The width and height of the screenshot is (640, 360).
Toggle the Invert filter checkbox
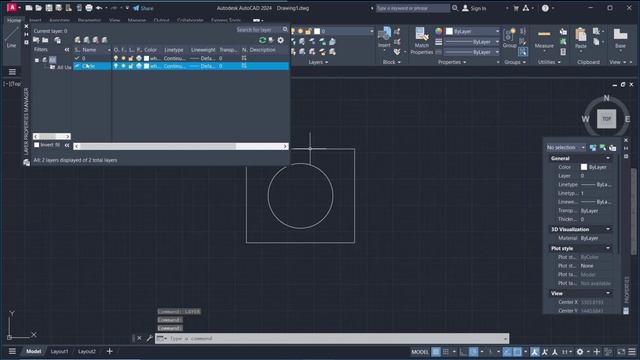37,144
